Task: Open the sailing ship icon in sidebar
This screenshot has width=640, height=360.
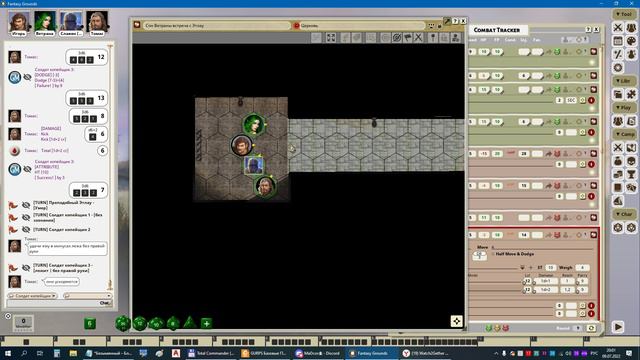Action: pos(618,200)
